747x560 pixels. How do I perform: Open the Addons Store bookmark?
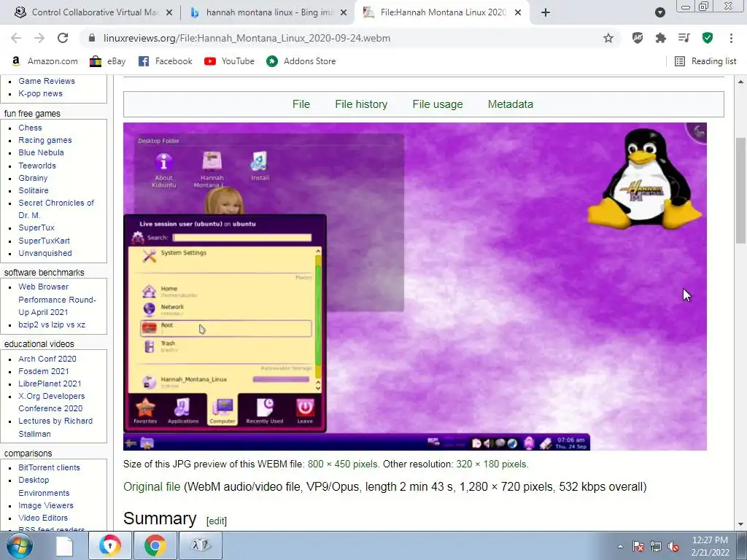[x=301, y=61]
